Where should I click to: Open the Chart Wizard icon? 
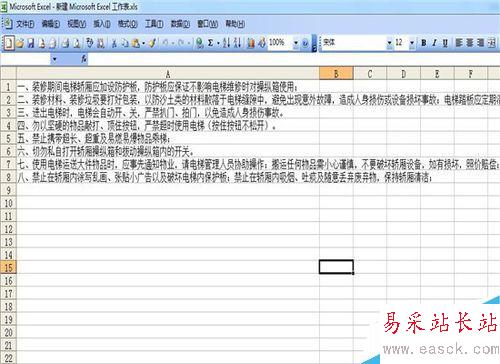click(x=251, y=43)
